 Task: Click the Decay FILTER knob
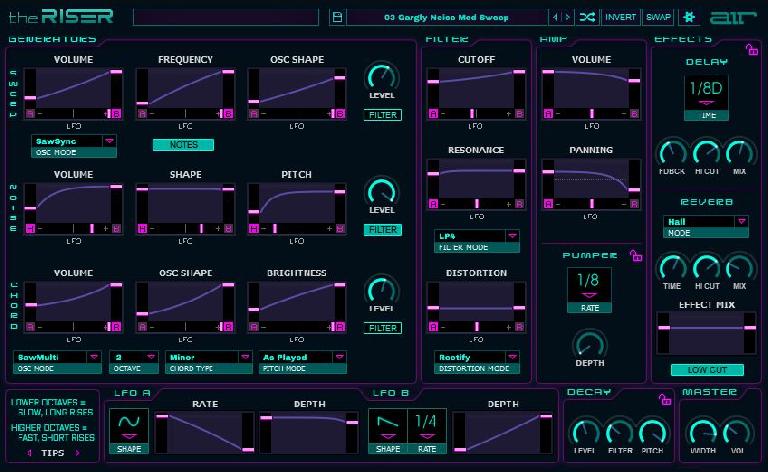(620, 431)
